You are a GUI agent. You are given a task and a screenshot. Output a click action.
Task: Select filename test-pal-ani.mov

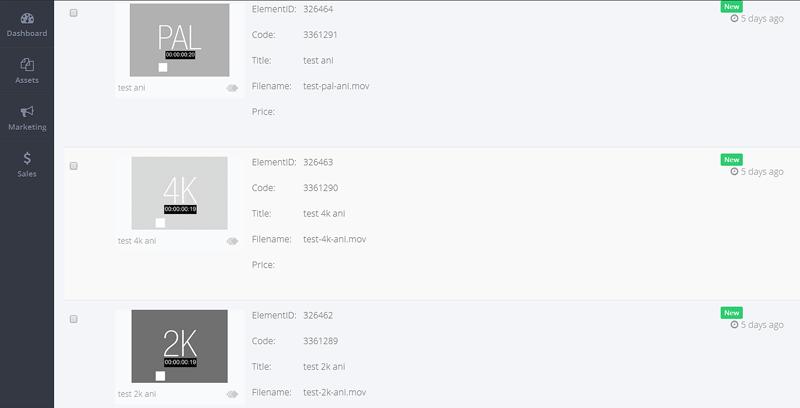[x=336, y=86]
